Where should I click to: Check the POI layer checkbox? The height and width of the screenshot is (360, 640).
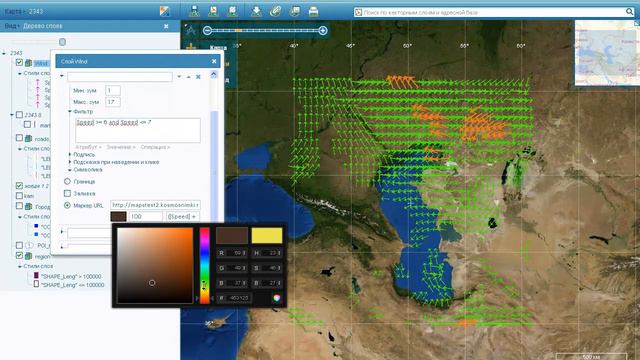[19, 245]
